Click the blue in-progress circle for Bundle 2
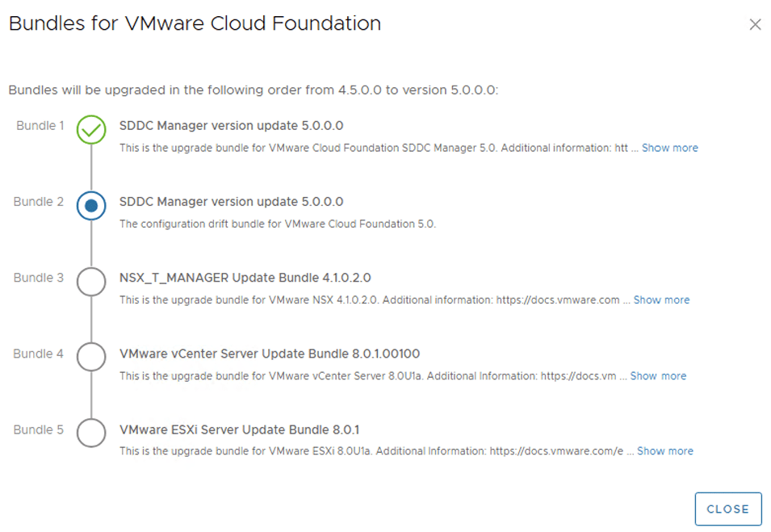Image resolution: width=771 pixels, height=532 pixels. pos(91,206)
